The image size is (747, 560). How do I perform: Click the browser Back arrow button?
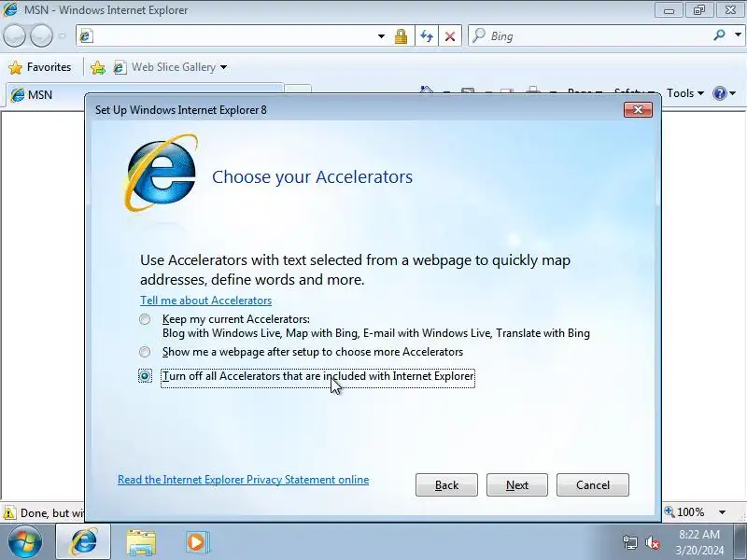pos(14,35)
